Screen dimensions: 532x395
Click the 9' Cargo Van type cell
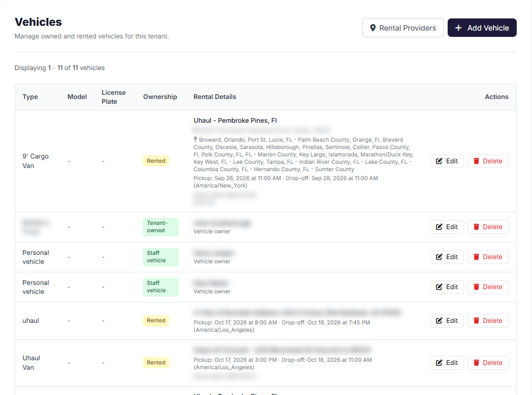click(x=36, y=161)
